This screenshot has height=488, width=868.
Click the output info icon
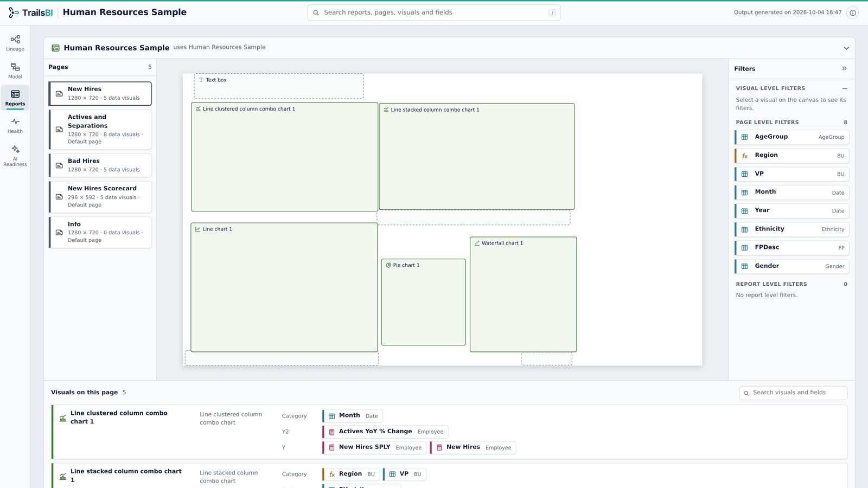pos(853,12)
